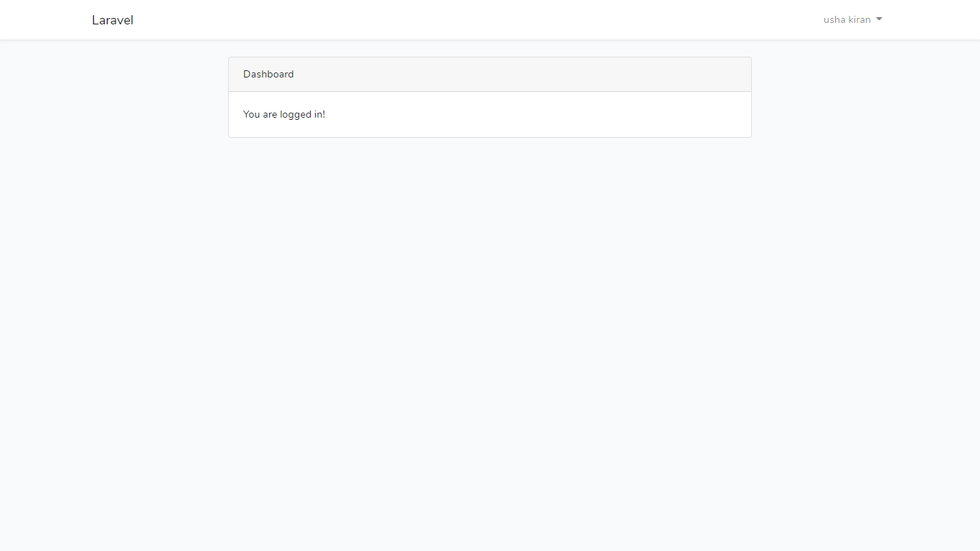Click the word "logged" in the card message
The height and width of the screenshot is (551, 980).
pos(296,115)
